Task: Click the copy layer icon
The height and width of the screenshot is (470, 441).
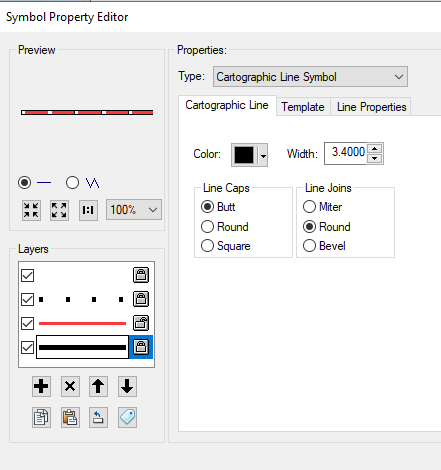Action: [41, 417]
